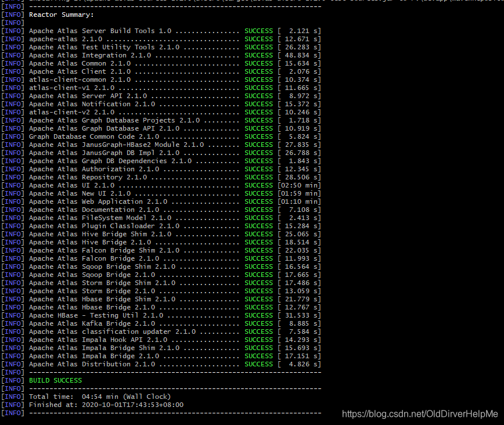This screenshot has width=504, height=425.
Task: Click 'Apache HBase - Testing Util 2.1.0'
Action: pos(96,315)
